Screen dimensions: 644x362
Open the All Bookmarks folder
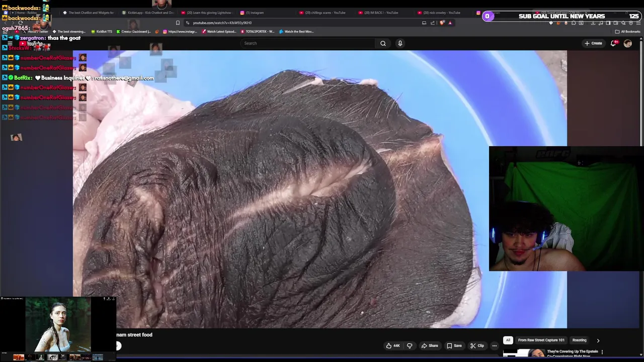point(627,32)
